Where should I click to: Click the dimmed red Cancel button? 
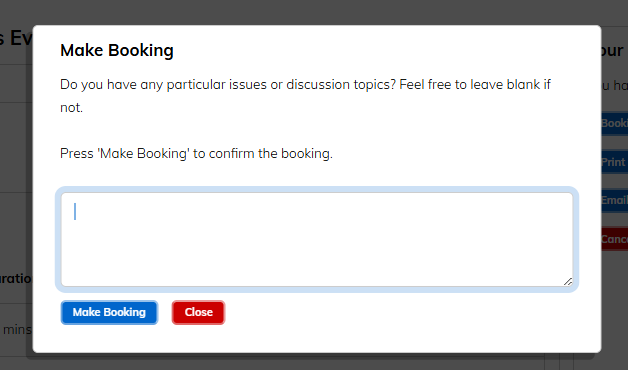pos(614,239)
